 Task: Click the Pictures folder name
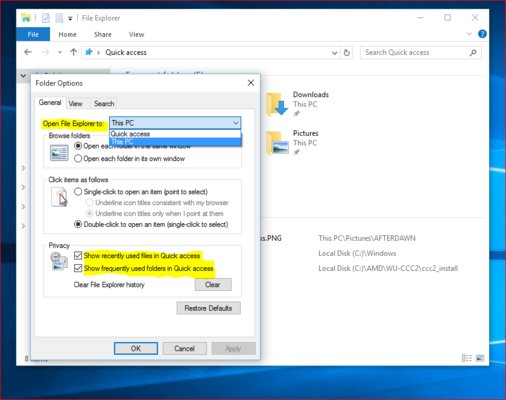pos(305,133)
